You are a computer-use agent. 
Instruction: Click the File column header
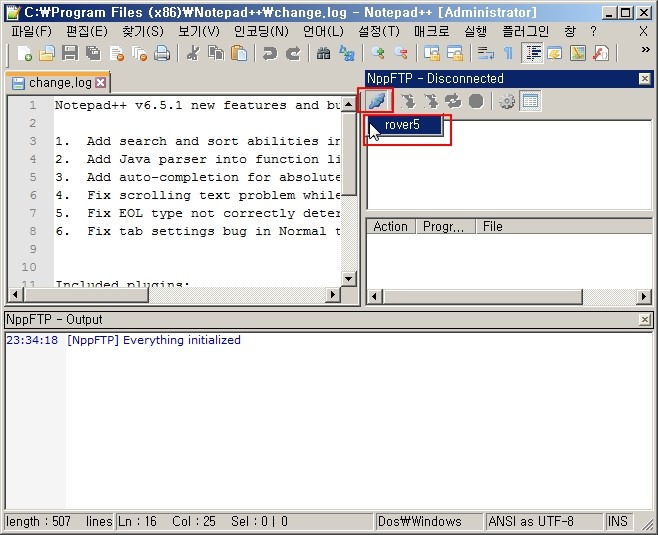pos(564,226)
